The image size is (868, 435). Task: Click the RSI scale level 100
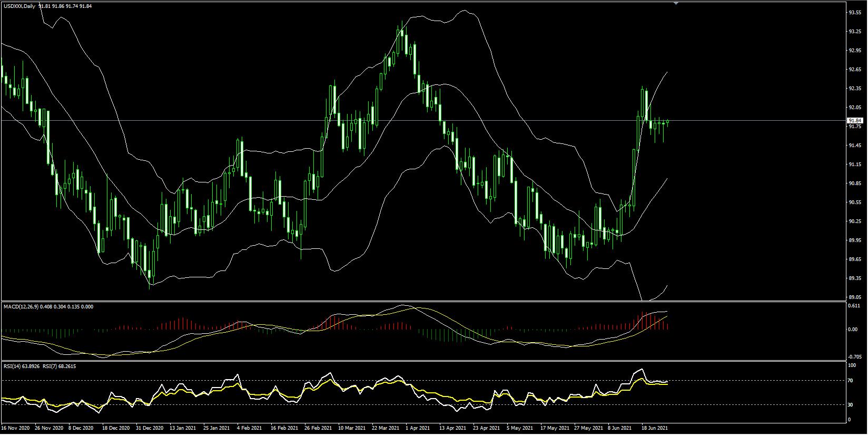(852, 365)
